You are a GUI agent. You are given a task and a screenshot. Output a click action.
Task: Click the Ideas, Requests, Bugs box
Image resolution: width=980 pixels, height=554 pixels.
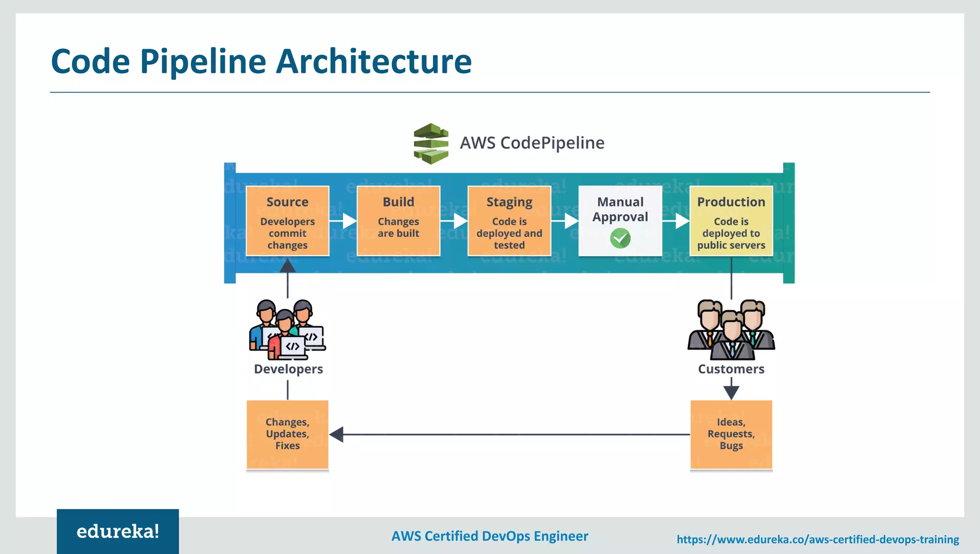click(x=731, y=435)
